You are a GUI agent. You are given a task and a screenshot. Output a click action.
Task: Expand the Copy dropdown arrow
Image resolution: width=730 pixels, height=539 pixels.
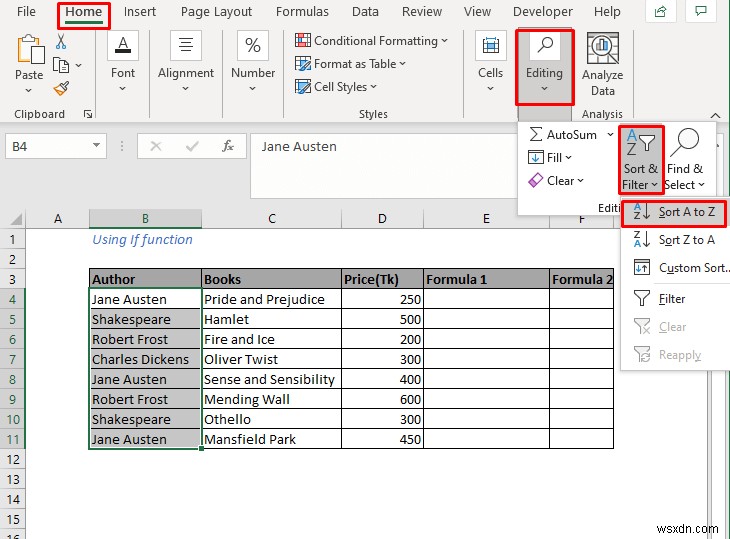pos(79,66)
